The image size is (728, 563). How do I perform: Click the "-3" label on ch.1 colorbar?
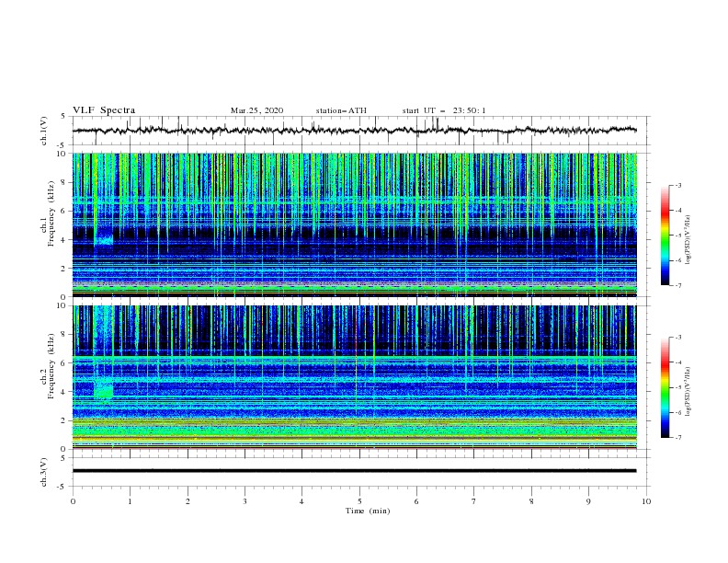pyautogui.click(x=677, y=185)
